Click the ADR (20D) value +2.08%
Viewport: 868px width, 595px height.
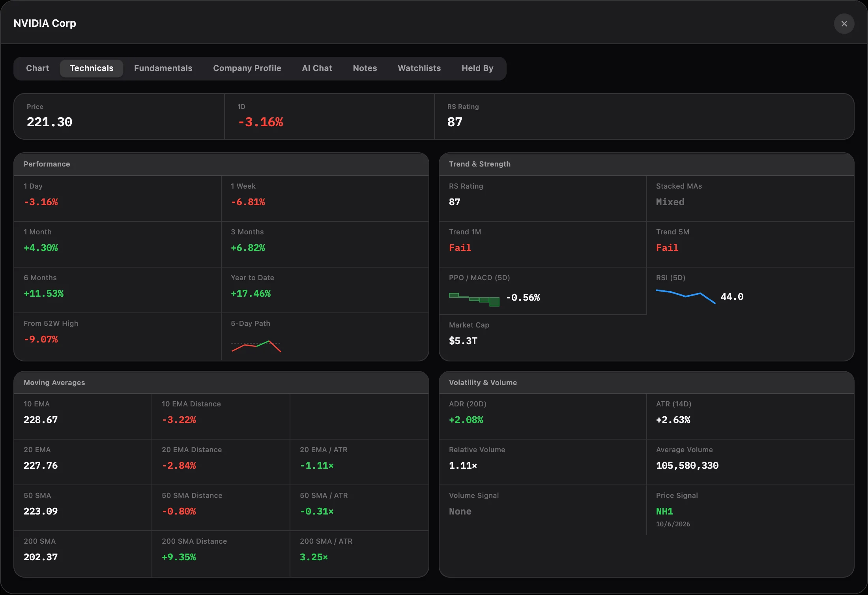(466, 420)
